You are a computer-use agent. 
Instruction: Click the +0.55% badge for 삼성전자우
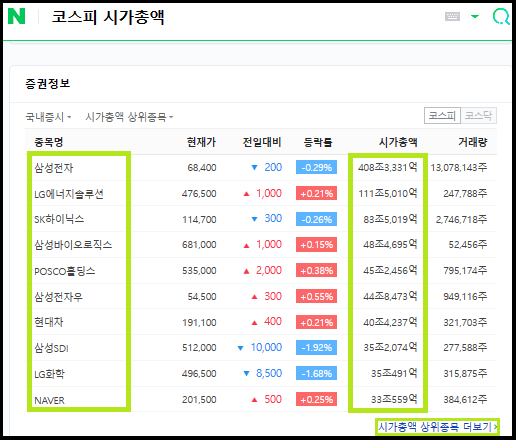click(x=316, y=296)
